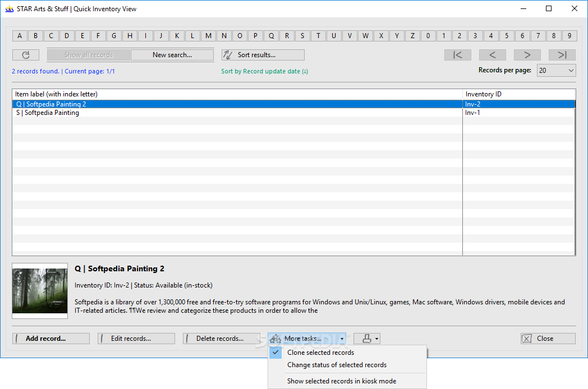Expand the print options dropdown arrow
The width and height of the screenshot is (588, 389).
[x=376, y=339]
